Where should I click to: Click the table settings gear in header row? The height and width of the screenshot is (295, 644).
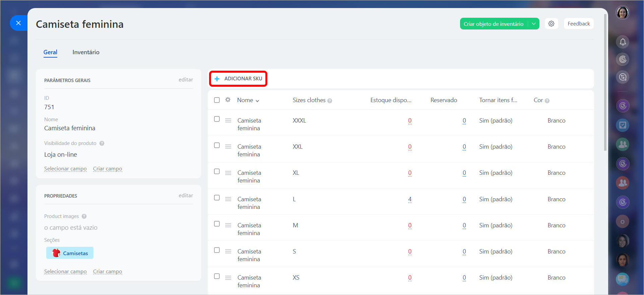[228, 100]
